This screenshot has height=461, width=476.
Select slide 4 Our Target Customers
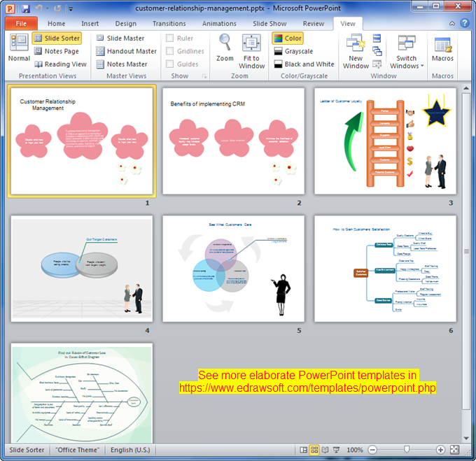point(82,269)
